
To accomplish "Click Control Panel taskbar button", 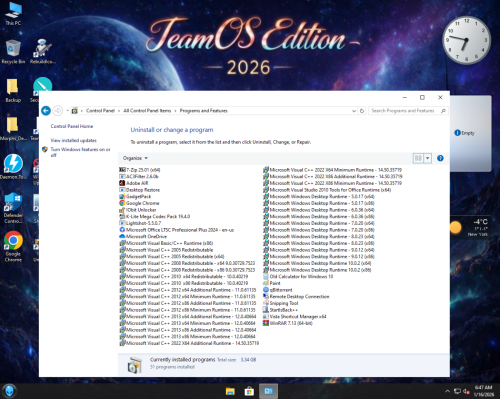I will click(268, 391).
